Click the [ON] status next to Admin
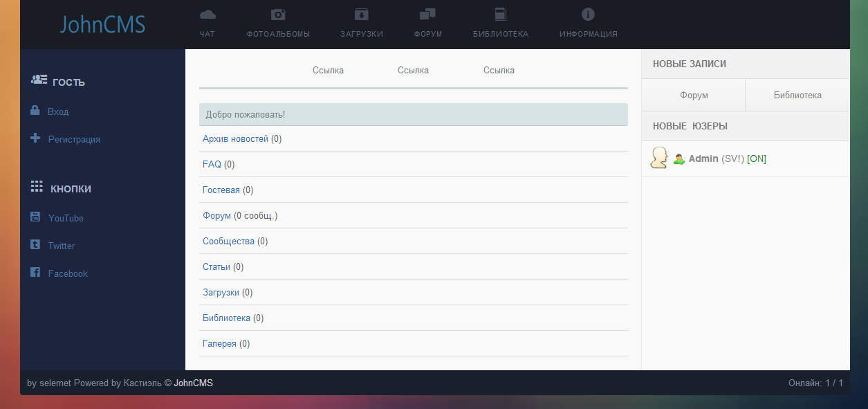868x409 pixels. pyautogui.click(x=757, y=158)
